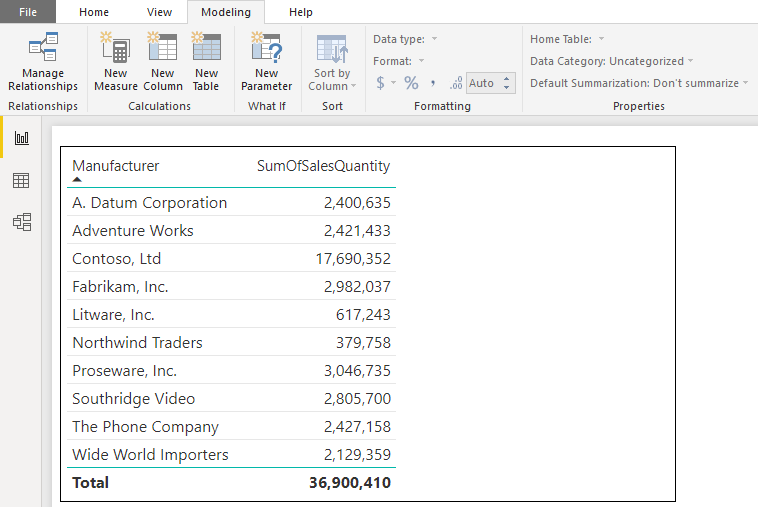Click the decimal places icon

tap(456, 83)
